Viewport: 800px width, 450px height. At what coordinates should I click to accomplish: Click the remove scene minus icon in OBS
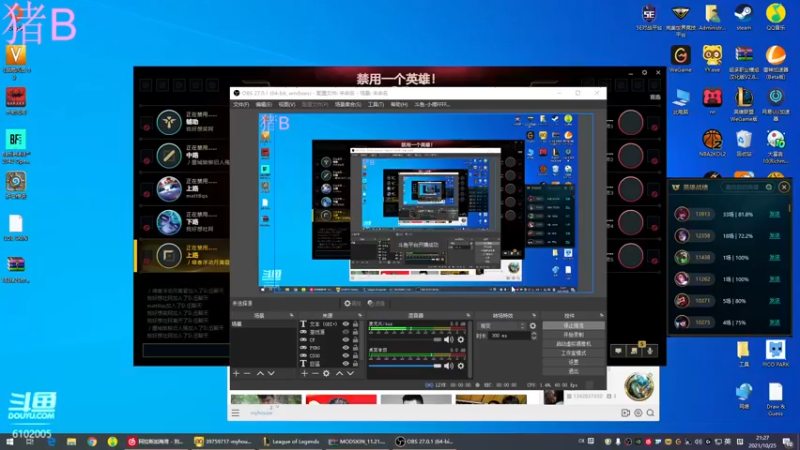(247, 373)
